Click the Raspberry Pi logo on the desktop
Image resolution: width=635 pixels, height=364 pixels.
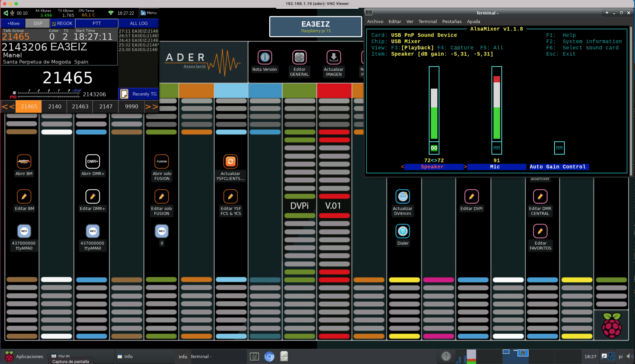tap(612, 325)
